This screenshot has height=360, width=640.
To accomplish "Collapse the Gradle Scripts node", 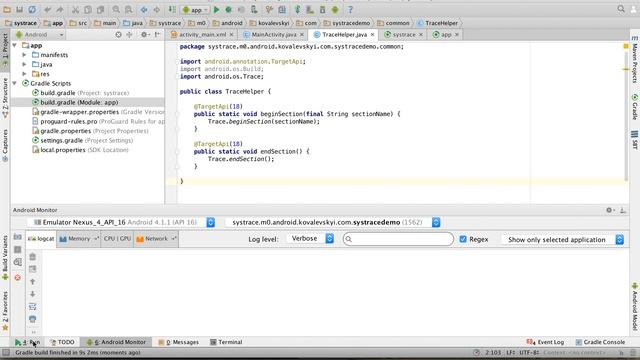I will pos(15,83).
